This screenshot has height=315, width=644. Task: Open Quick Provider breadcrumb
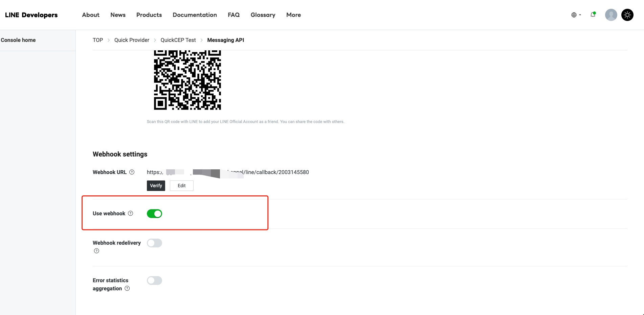pos(132,40)
